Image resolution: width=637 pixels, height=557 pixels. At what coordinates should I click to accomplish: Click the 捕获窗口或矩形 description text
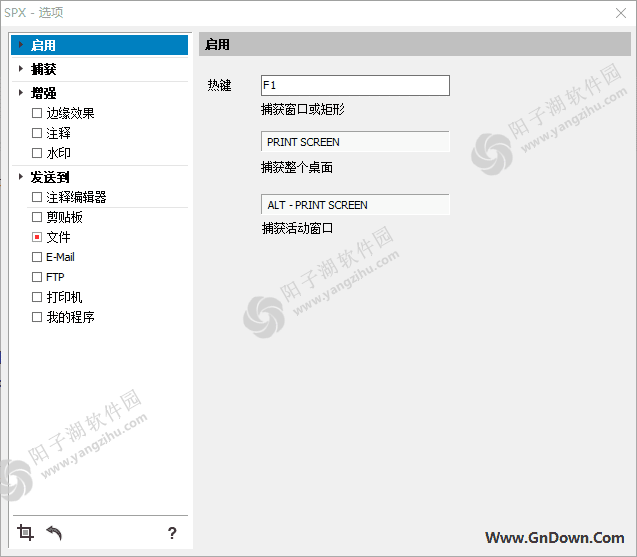(303, 109)
